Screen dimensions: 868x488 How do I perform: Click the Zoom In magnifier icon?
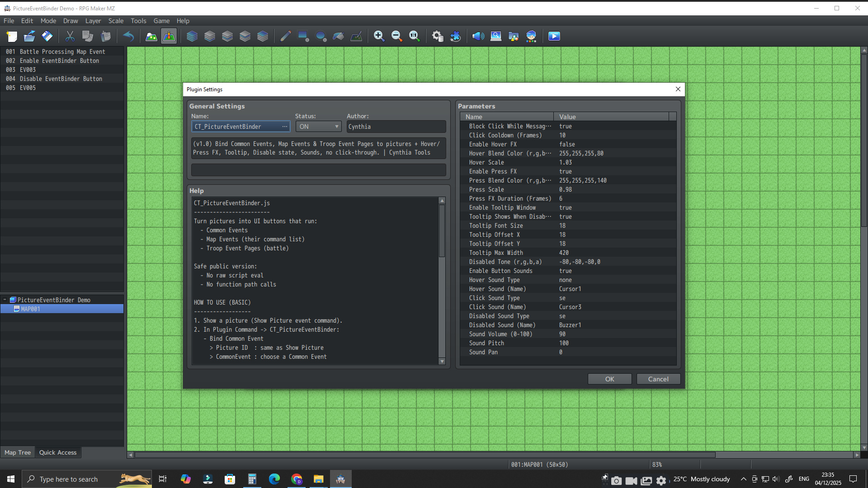[x=379, y=36]
